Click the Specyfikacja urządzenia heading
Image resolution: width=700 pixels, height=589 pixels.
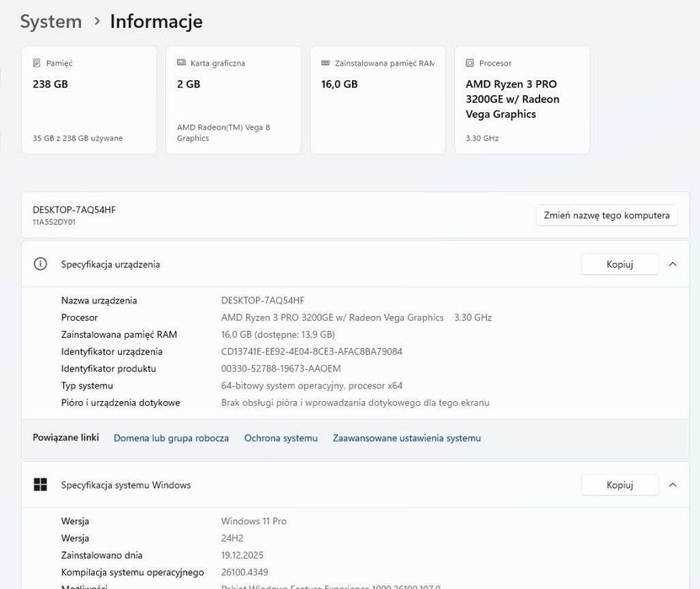110,265
